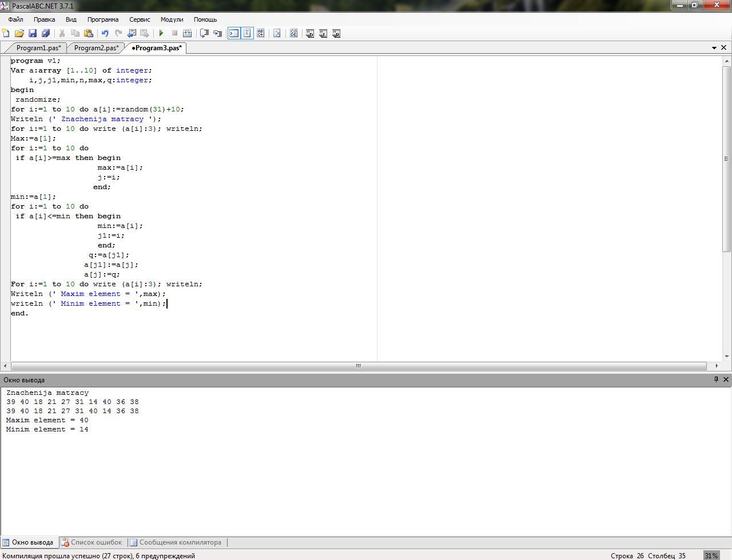The width and height of the screenshot is (732, 560).
Task: Run the program with the green play icon
Action: pos(161,33)
